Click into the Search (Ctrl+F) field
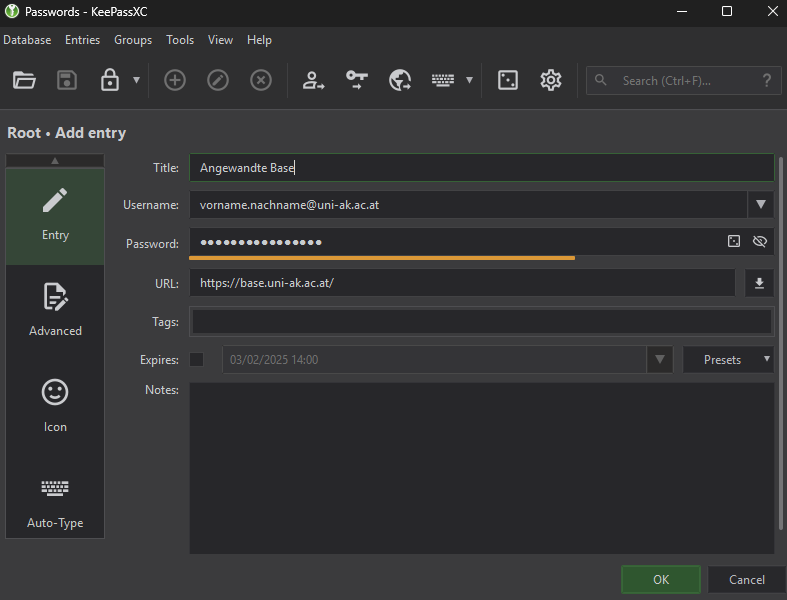 684,80
